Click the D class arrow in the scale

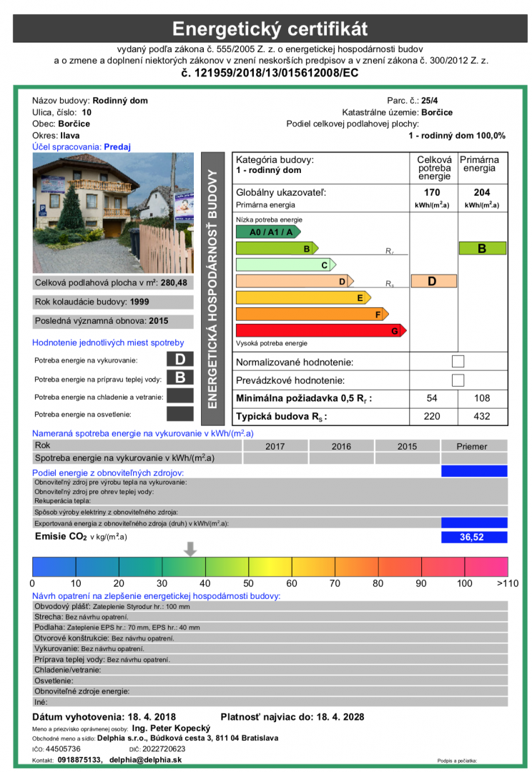[295, 281]
